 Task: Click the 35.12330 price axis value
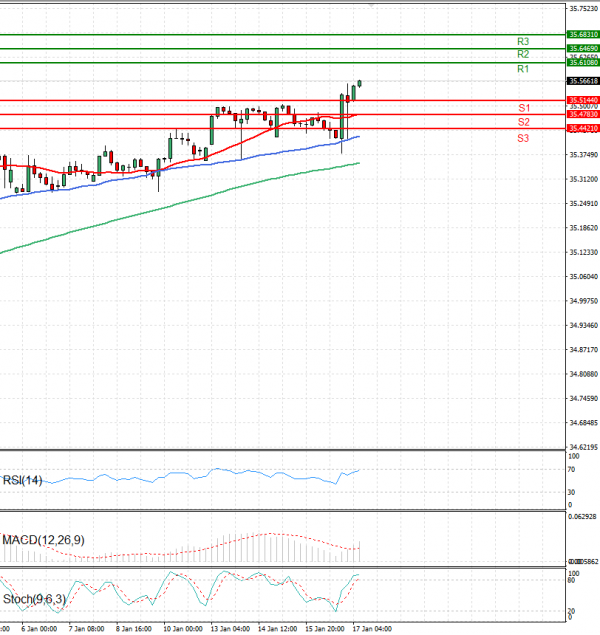(x=583, y=252)
